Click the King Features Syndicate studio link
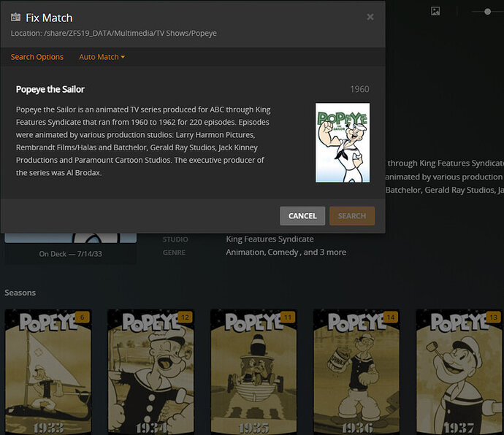504x435 pixels. [270, 239]
